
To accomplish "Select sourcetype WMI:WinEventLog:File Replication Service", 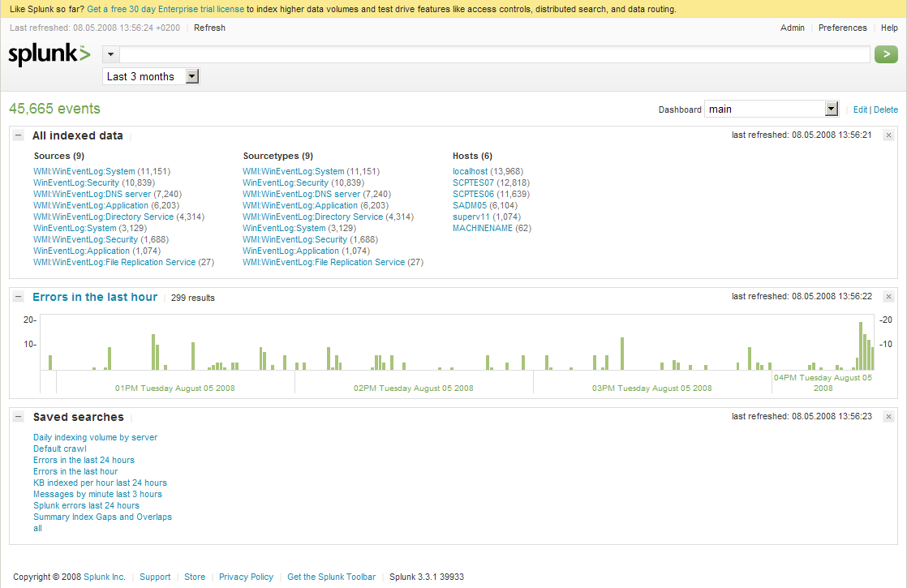I will (x=324, y=263).
